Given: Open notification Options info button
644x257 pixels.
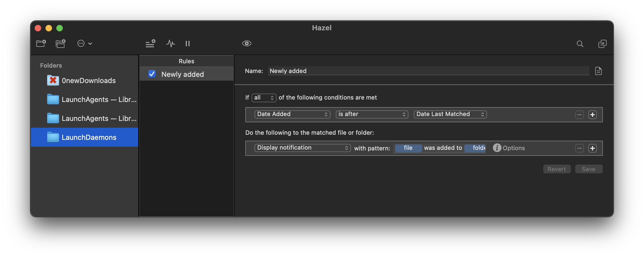Looking at the screenshot, I should [x=497, y=148].
